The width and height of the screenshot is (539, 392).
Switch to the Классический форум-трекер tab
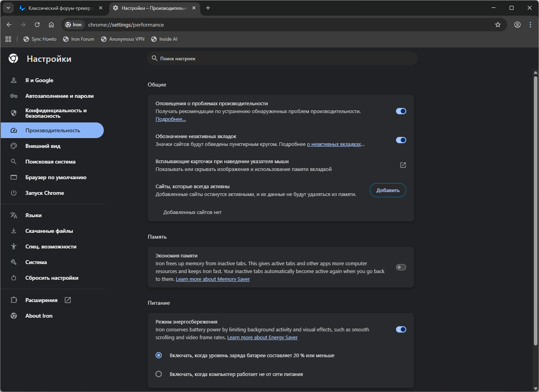tap(59, 8)
